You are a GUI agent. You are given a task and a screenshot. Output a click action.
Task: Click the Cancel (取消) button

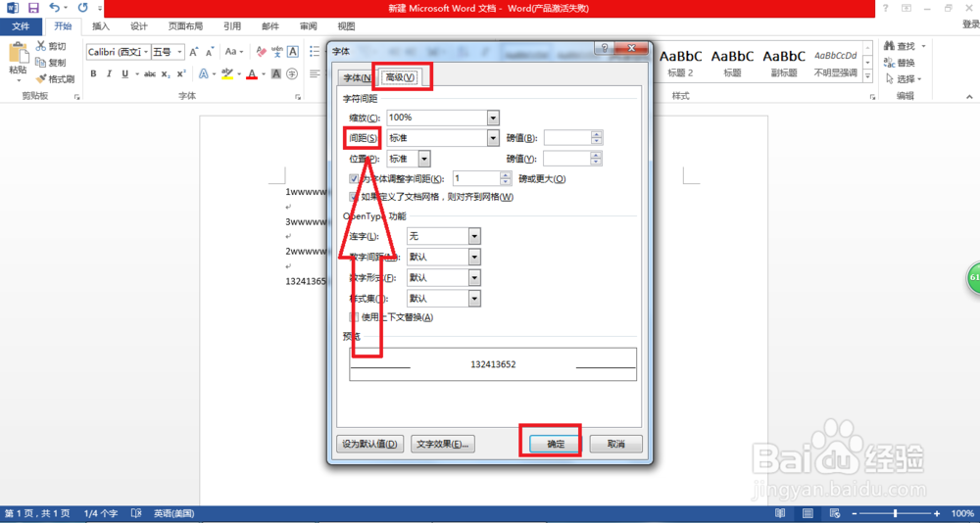click(x=615, y=444)
